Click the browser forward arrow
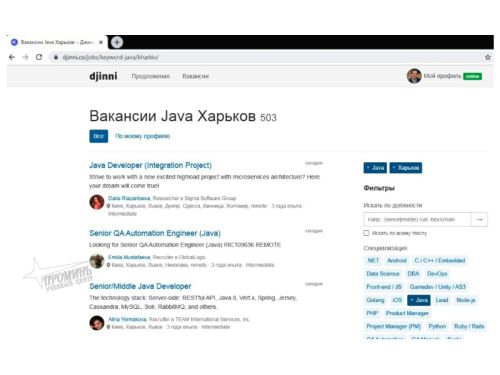This screenshot has width=500, height=375. click(26, 57)
